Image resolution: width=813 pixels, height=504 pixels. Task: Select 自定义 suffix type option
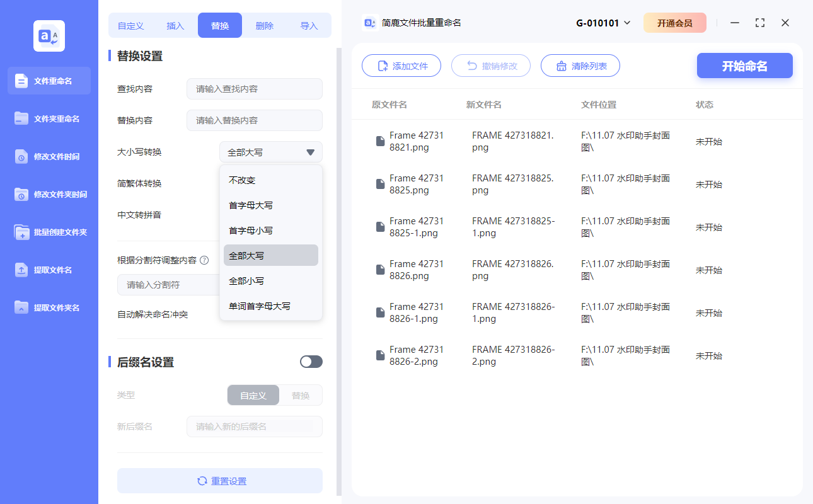(x=253, y=395)
